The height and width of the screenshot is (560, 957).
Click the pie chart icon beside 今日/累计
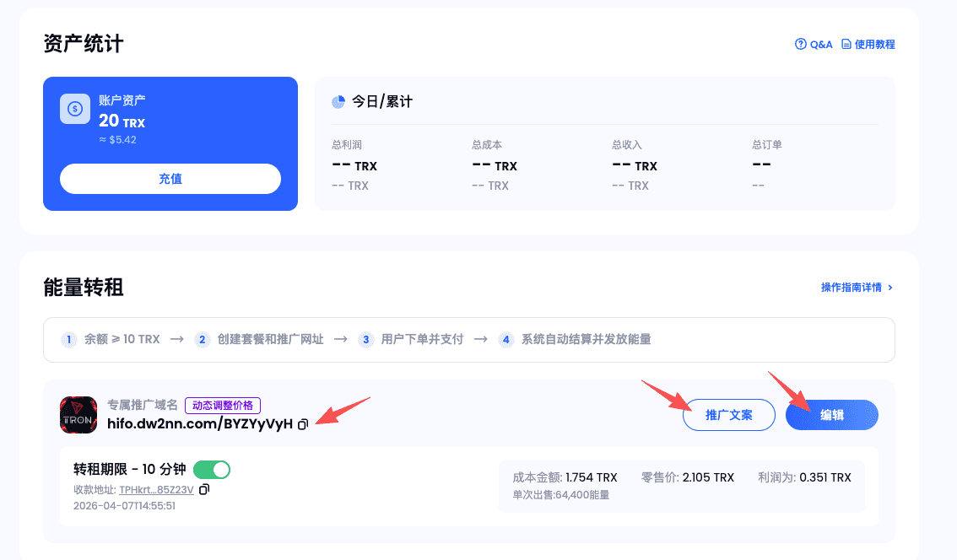338,102
